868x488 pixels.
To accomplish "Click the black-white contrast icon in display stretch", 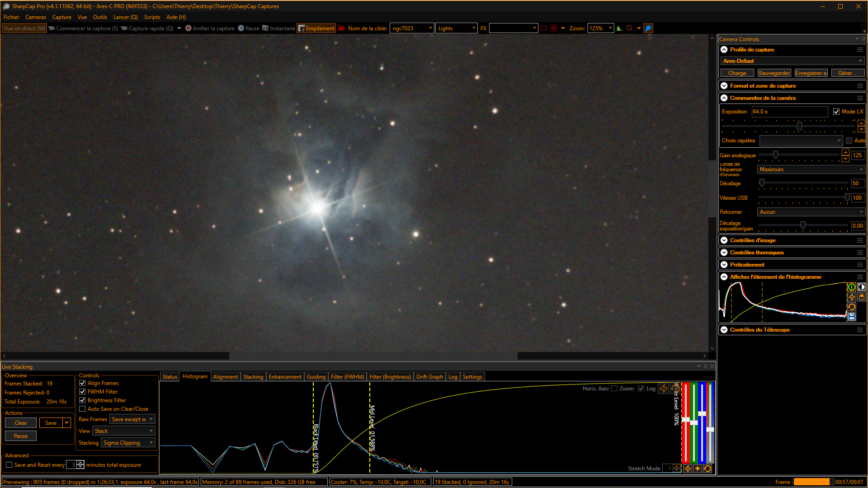I will (862, 287).
